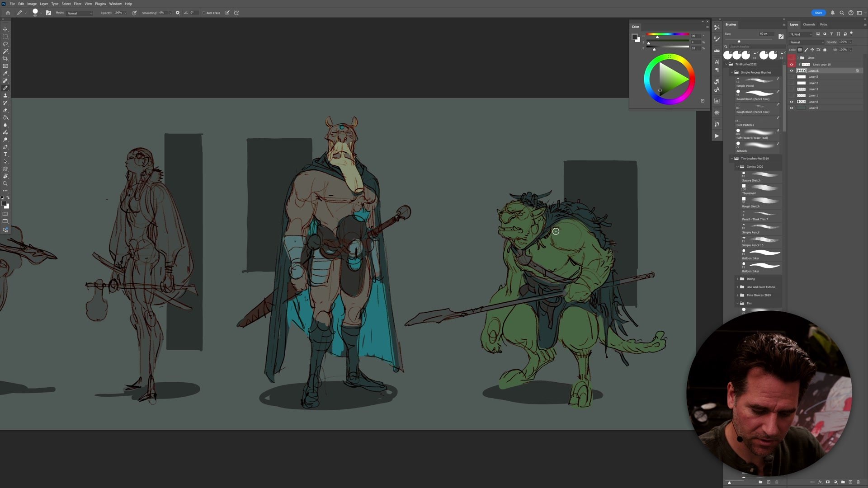868x488 pixels.
Task: Open the brush Mode dropdown
Action: tap(80, 13)
